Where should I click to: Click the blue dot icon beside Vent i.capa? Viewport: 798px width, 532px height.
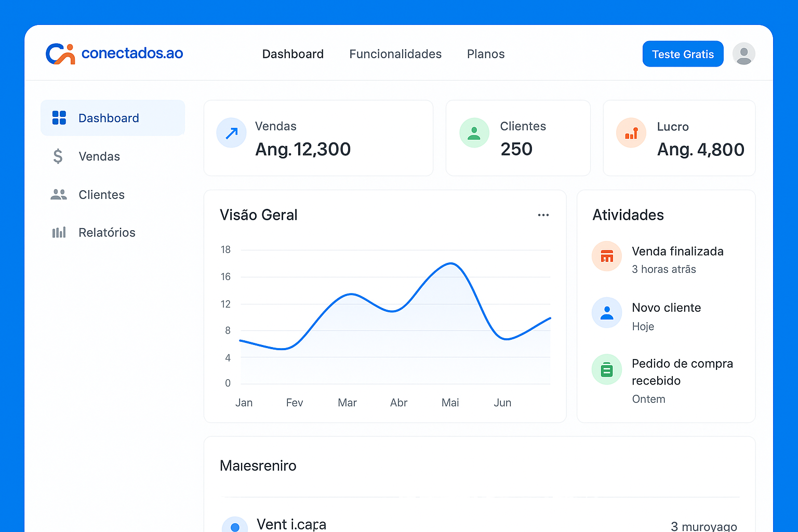click(x=235, y=526)
